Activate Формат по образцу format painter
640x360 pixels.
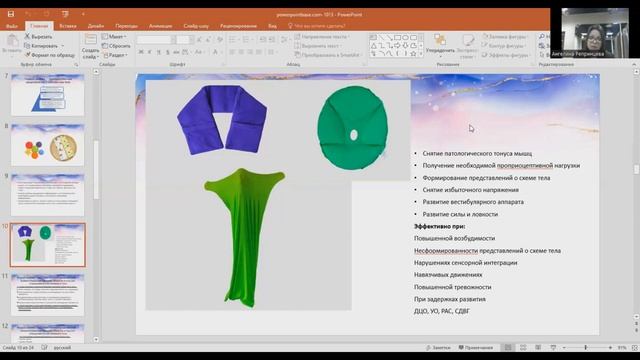(50, 55)
